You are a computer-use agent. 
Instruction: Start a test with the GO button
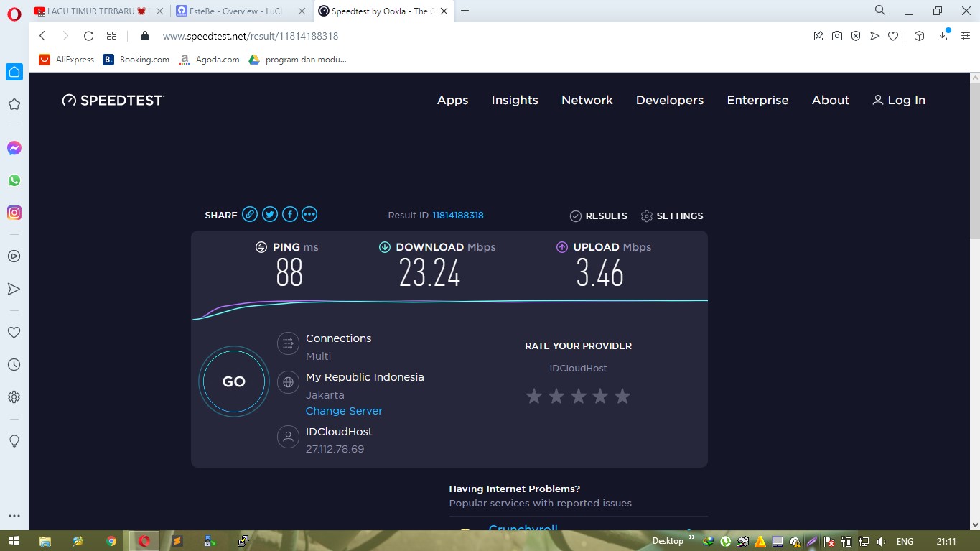[x=234, y=381]
